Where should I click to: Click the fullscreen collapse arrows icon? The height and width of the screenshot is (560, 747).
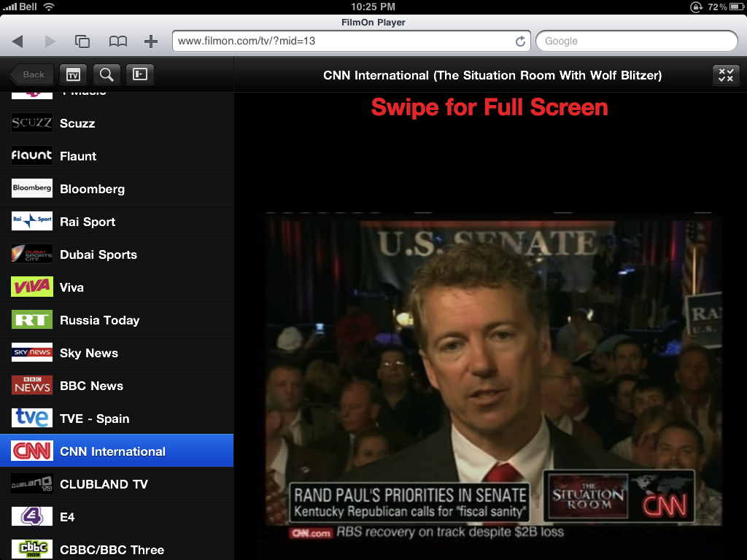726,75
